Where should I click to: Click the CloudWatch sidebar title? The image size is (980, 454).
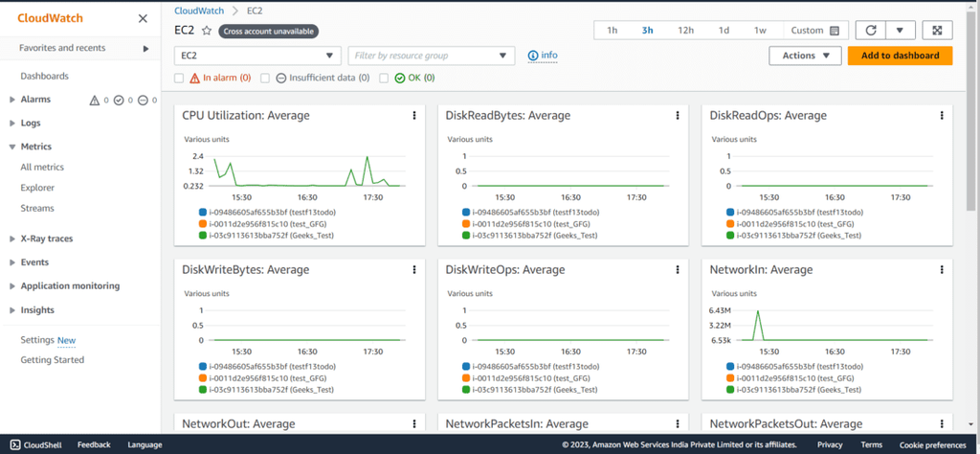click(x=50, y=18)
